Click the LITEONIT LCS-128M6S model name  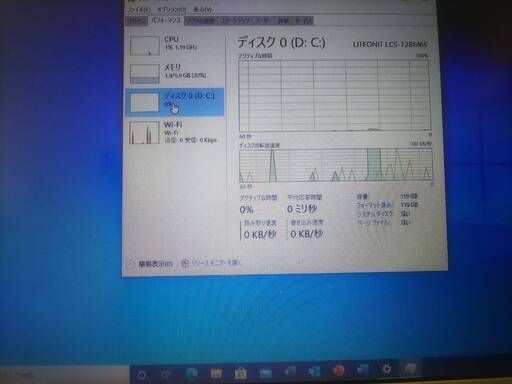(x=390, y=44)
